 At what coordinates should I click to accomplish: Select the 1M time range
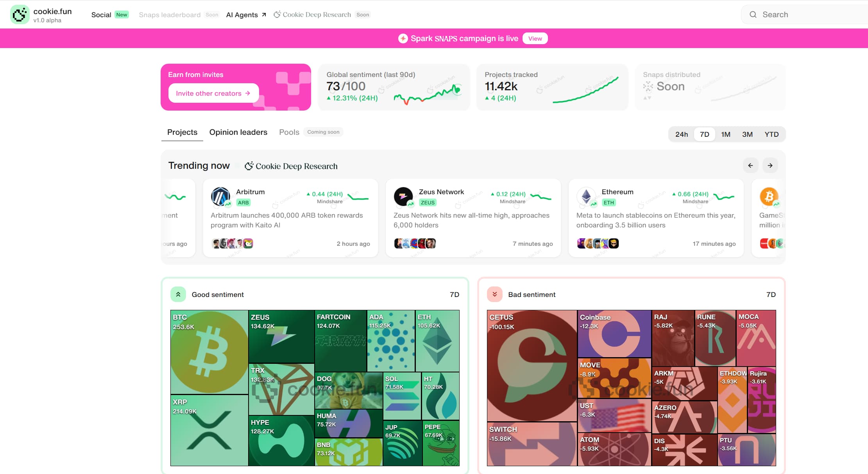click(726, 134)
